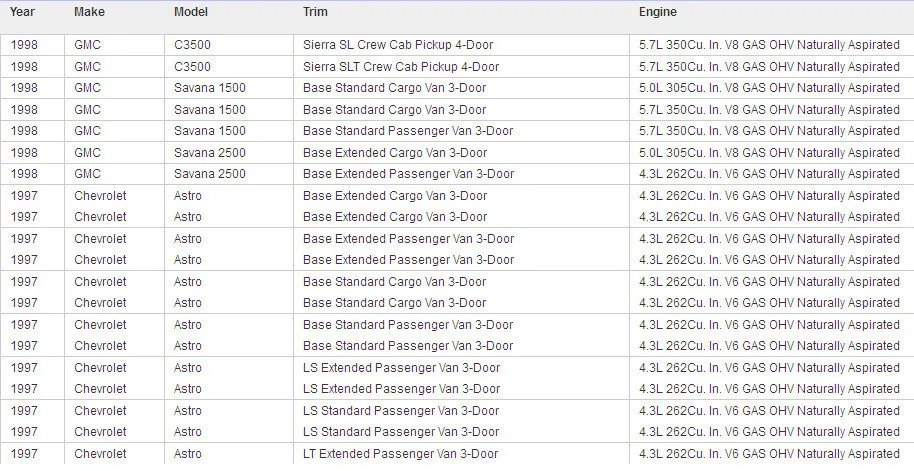This screenshot has height=471, width=914.
Task: Select Savana 2500 model in Extended Cargo row
Action: point(209,153)
